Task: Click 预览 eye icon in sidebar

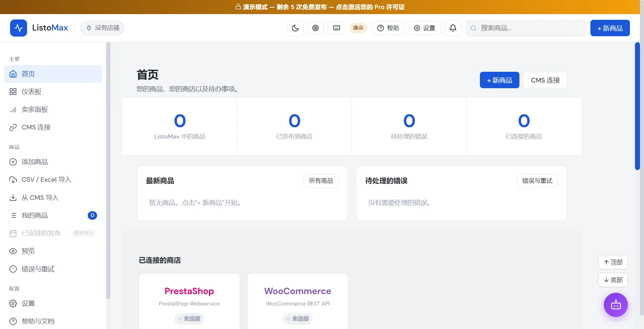Action: click(13, 251)
